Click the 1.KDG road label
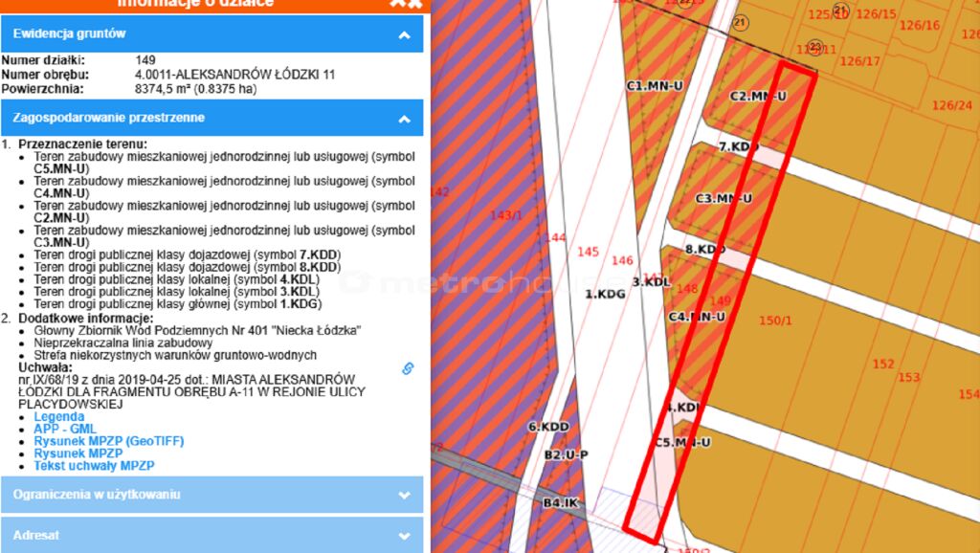Image resolution: width=980 pixels, height=553 pixels. tap(605, 294)
